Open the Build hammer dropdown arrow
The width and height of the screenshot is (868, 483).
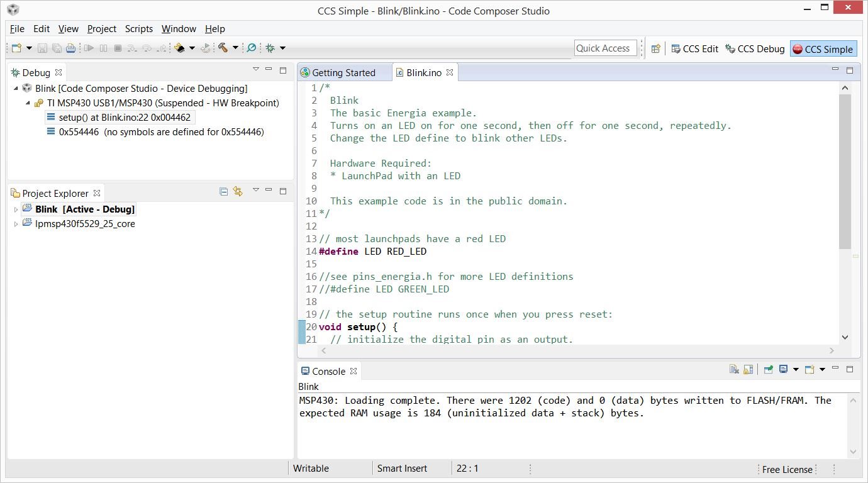click(x=235, y=48)
